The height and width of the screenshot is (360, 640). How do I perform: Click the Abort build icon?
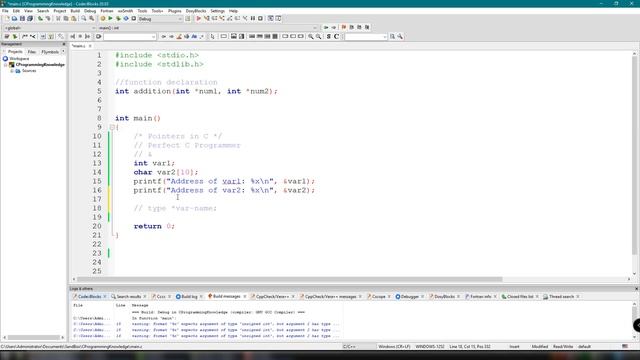133,19
